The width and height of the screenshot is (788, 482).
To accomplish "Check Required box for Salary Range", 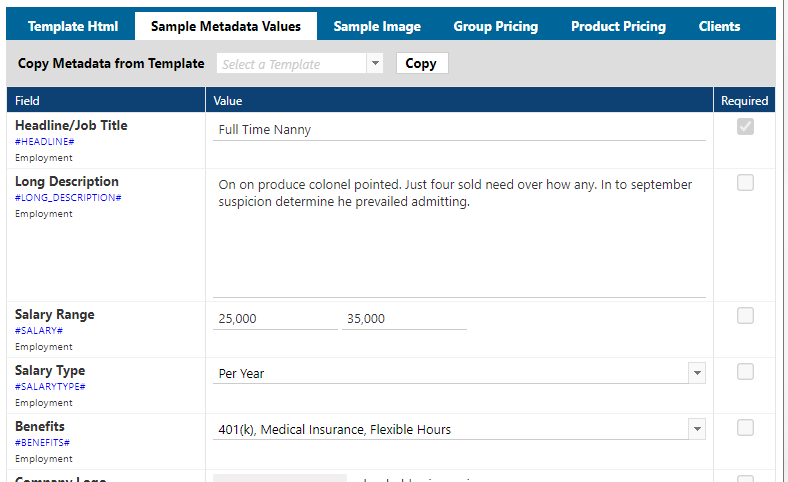I will [745, 316].
